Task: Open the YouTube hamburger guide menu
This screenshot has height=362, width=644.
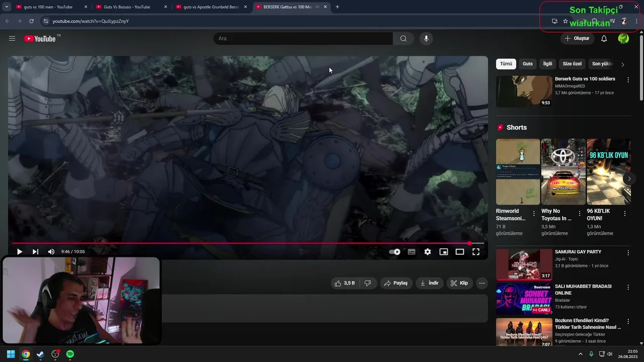Action: tap(12, 39)
